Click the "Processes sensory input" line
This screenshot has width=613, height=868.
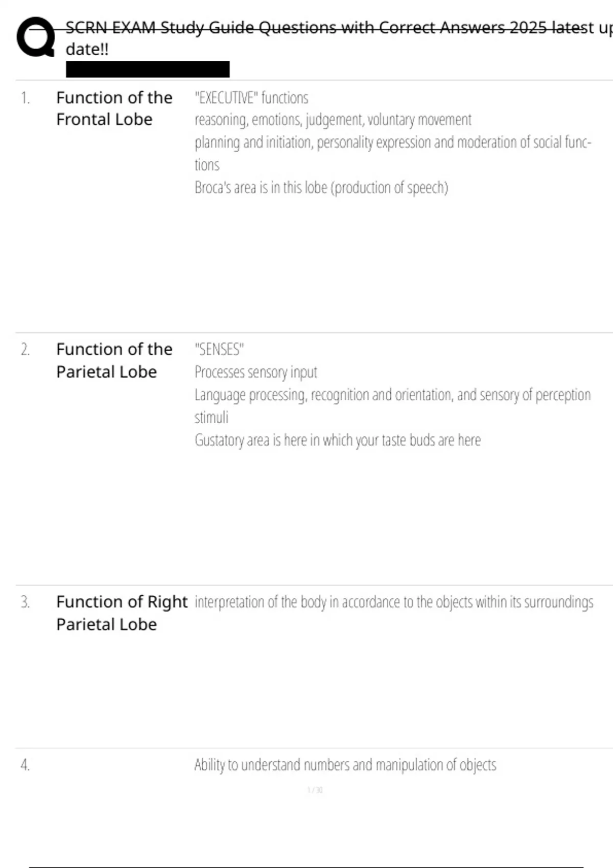click(255, 372)
